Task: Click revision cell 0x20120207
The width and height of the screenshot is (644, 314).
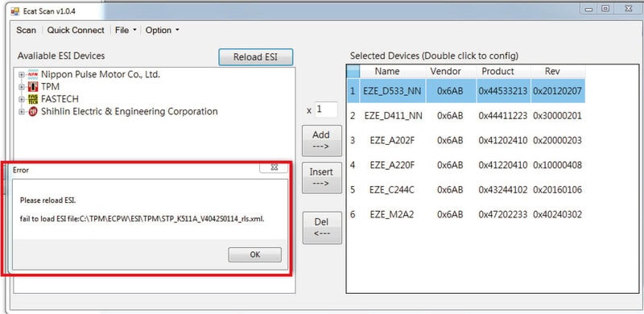Action: (x=557, y=91)
